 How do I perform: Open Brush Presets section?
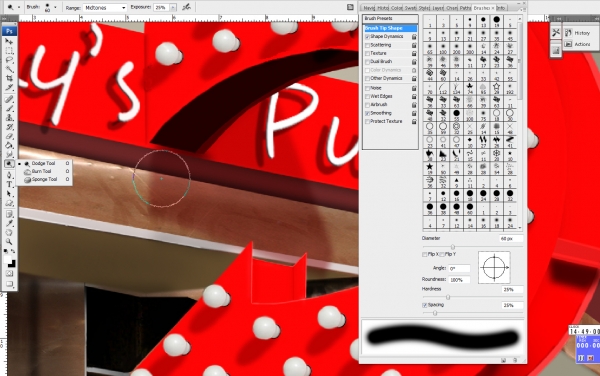(390, 18)
